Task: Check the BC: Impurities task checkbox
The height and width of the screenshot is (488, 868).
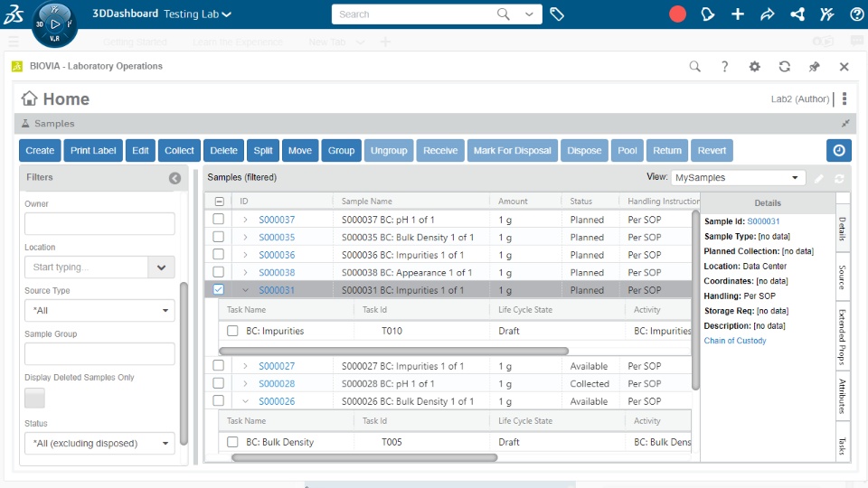Action: click(232, 331)
